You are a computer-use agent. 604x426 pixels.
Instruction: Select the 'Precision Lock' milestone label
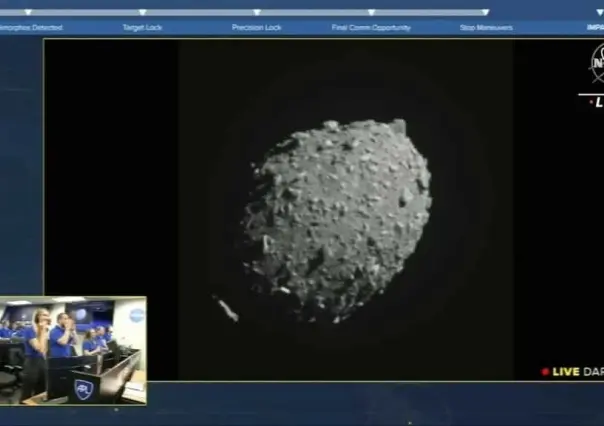[257, 28]
